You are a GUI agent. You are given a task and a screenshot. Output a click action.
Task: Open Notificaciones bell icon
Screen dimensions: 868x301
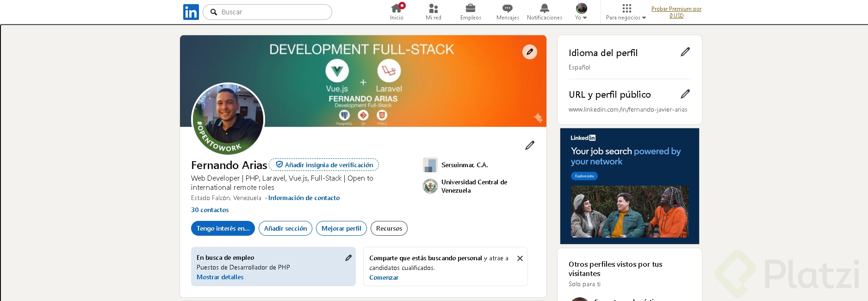[x=545, y=8]
